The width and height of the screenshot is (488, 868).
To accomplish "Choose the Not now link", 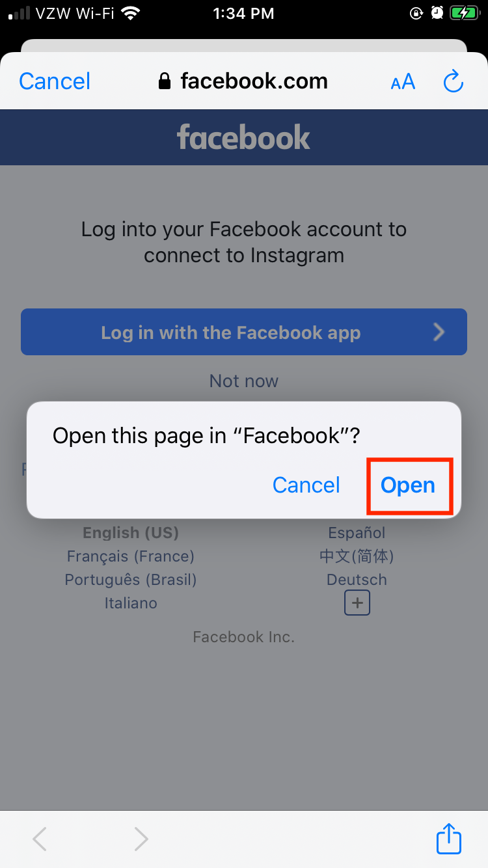I will 244,381.
